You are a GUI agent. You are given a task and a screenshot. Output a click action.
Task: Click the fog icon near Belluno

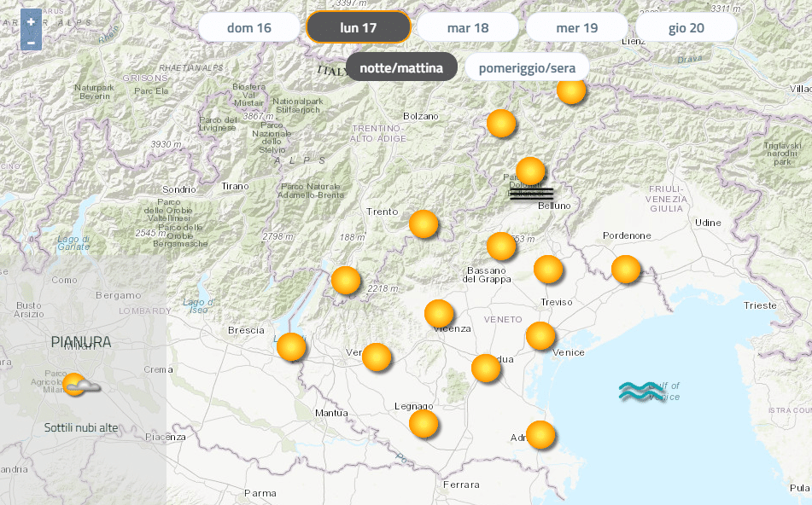point(531,194)
